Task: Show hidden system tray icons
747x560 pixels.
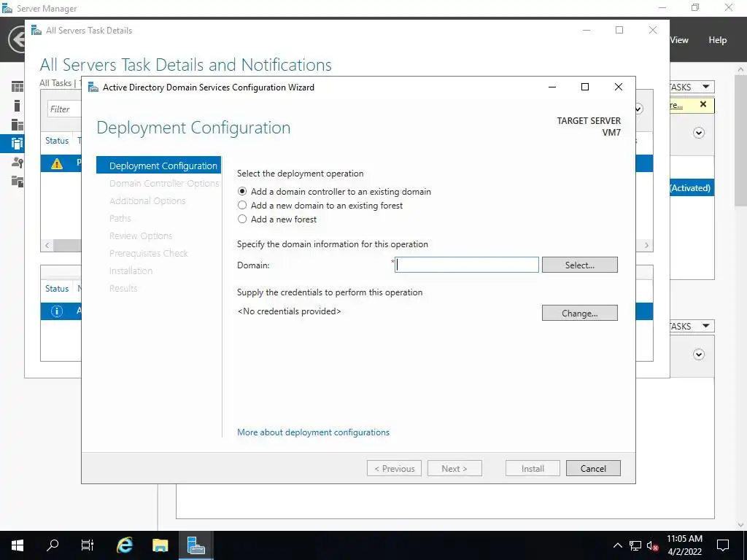Action: click(617, 545)
